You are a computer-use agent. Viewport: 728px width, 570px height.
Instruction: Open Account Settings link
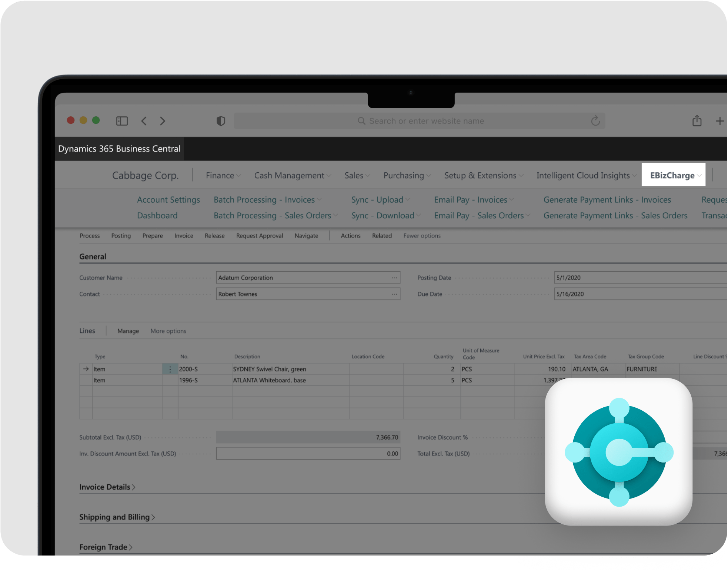click(x=168, y=200)
